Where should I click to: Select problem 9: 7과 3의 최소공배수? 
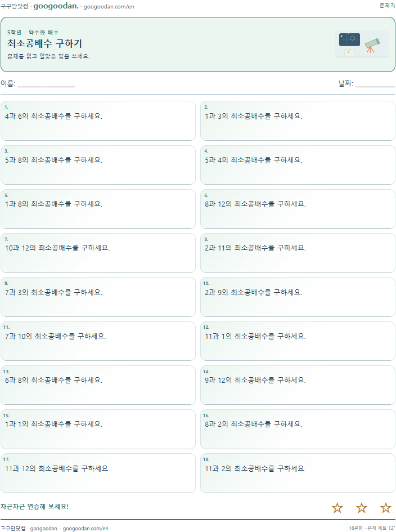(x=98, y=297)
